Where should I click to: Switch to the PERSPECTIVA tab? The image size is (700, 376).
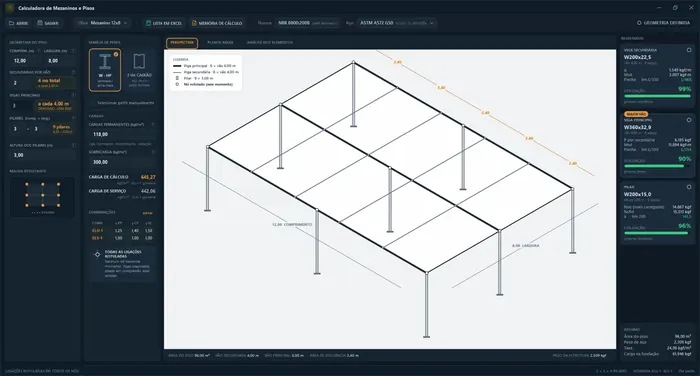182,42
